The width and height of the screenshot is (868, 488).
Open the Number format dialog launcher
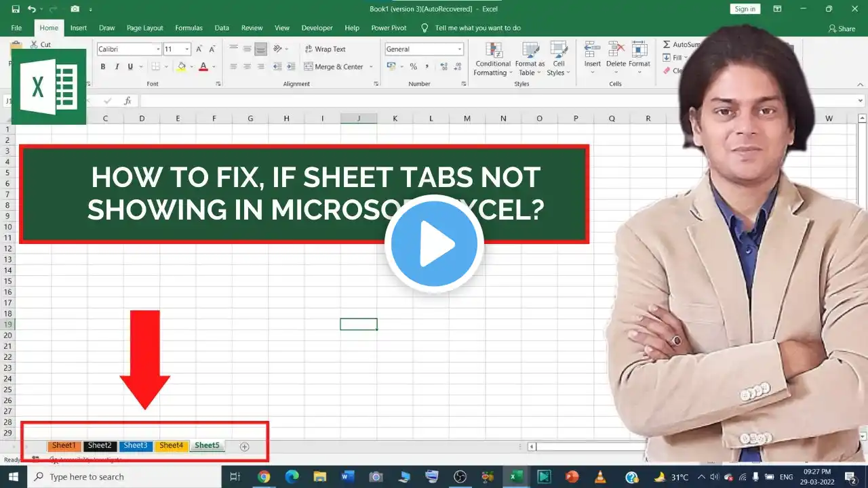tap(462, 84)
